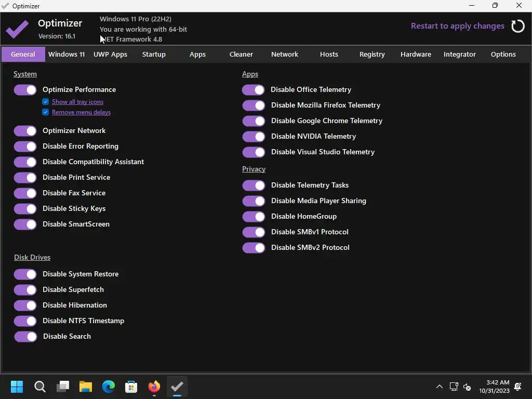Toggle Disable SMBv1 Protocol switch

point(254,232)
